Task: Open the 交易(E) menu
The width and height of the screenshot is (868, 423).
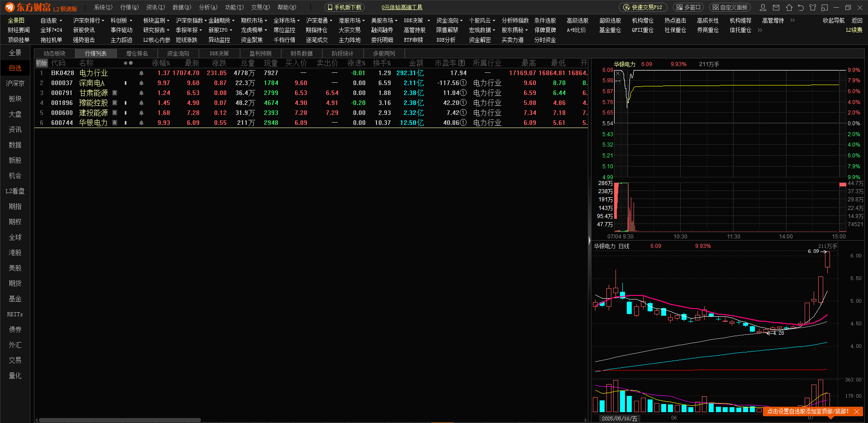Action: [261, 8]
